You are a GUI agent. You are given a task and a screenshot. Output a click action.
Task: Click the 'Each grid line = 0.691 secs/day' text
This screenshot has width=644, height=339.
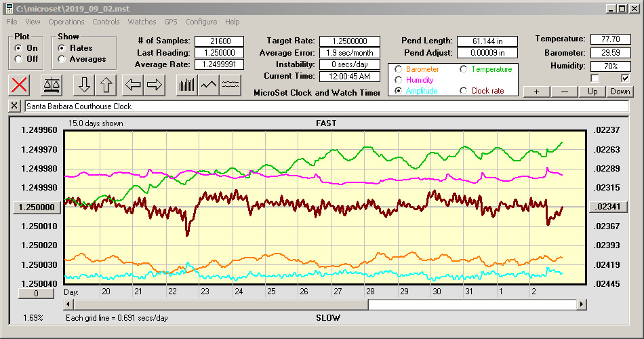[117, 317]
